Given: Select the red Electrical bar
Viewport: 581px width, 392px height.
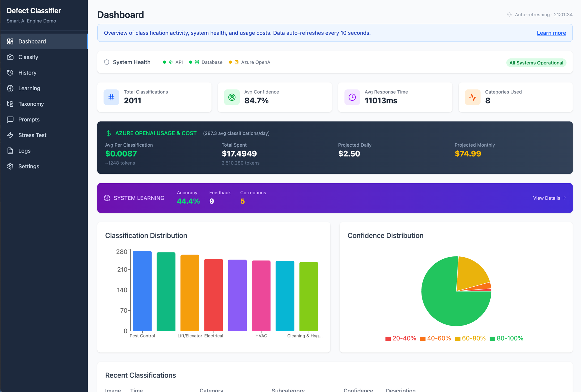Looking at the screenshot, I should tap(214, 295).
